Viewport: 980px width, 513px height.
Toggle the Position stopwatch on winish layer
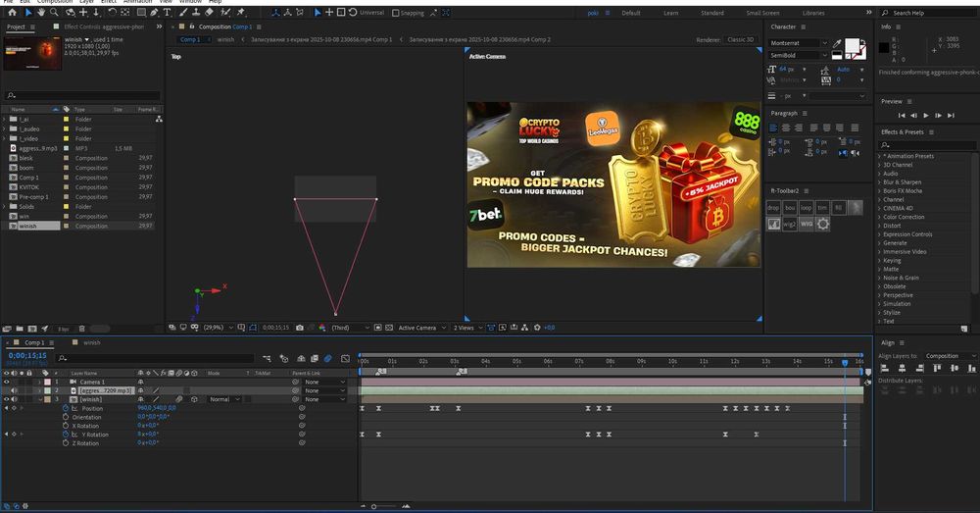[65, 408]
